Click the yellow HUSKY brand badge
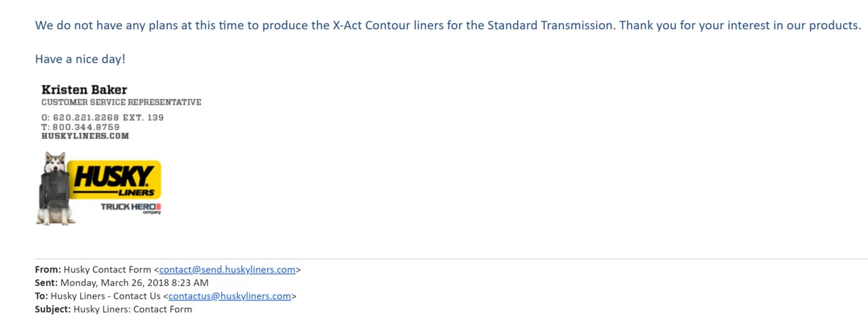 click(x=115, y=180)
